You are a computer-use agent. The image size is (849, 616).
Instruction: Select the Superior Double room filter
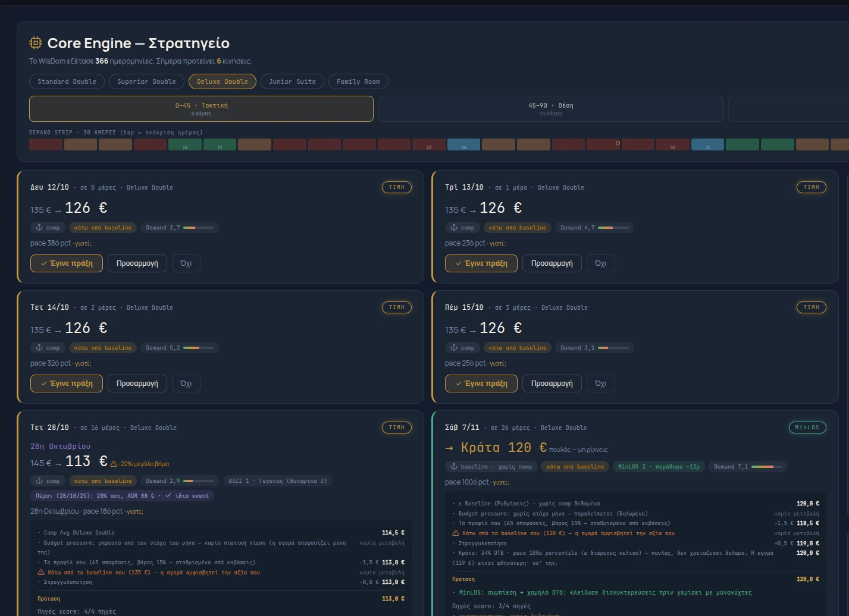[146, 81]
